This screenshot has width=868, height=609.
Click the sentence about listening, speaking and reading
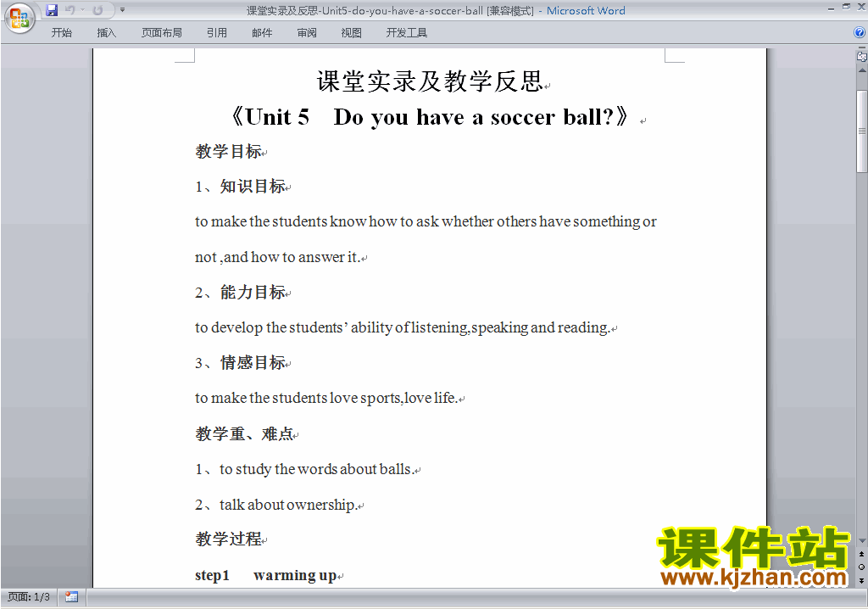pos(403,327)
